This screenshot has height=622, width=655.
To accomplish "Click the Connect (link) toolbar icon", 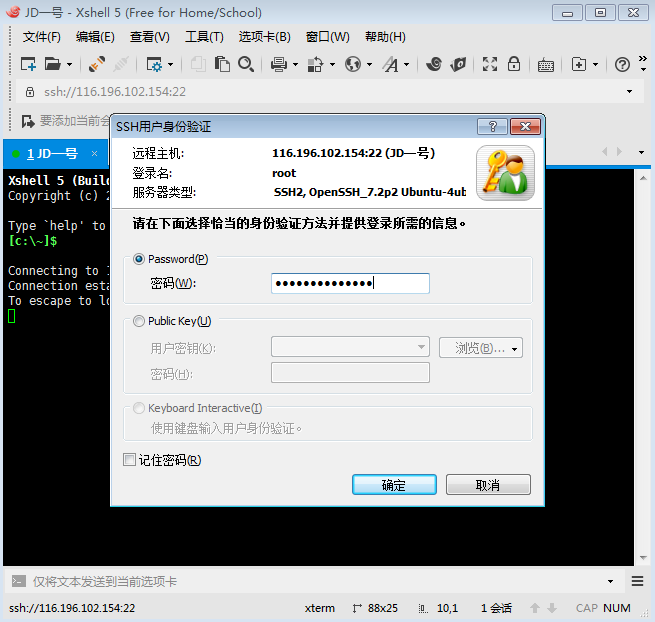I will click(x=97, y=64).
